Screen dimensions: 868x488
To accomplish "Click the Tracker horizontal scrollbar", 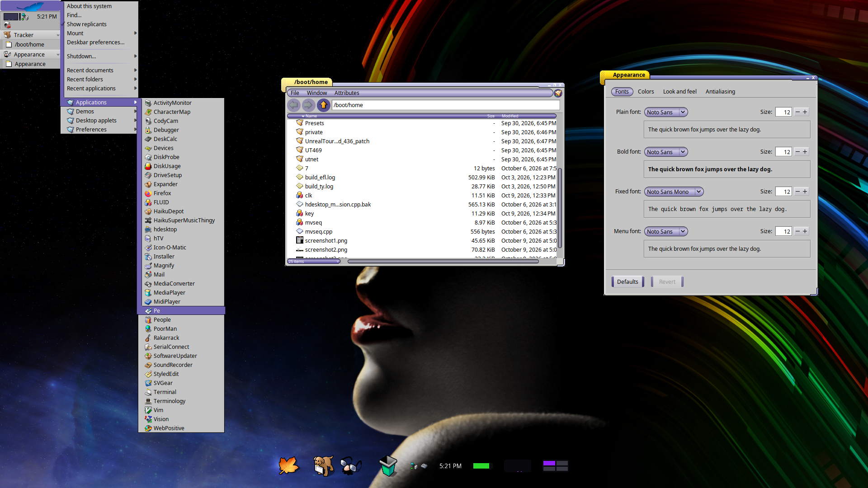I will tap(443, 261).
